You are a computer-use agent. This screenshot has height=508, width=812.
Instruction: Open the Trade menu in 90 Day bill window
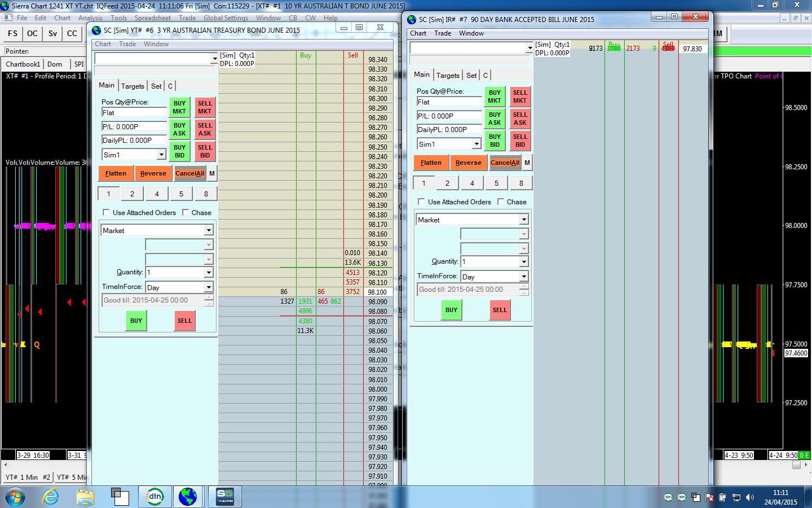click(x=443, y=33)
